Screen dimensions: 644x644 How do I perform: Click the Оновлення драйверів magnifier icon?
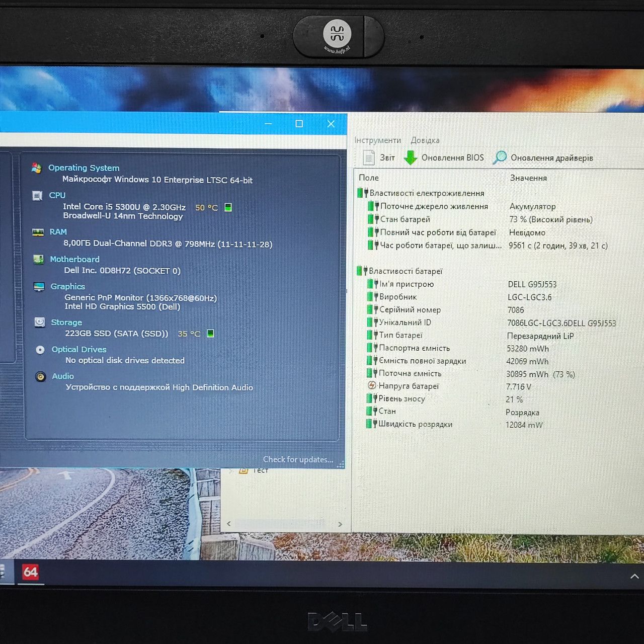click(x=500, y=157)
